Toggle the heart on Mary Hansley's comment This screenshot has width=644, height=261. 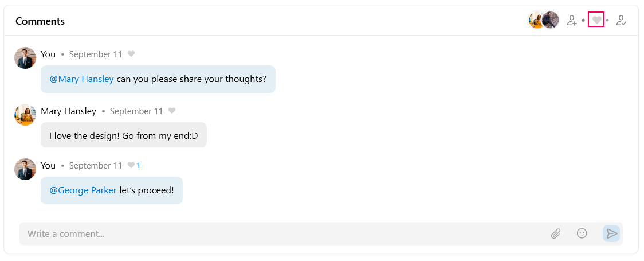(172, 111)
